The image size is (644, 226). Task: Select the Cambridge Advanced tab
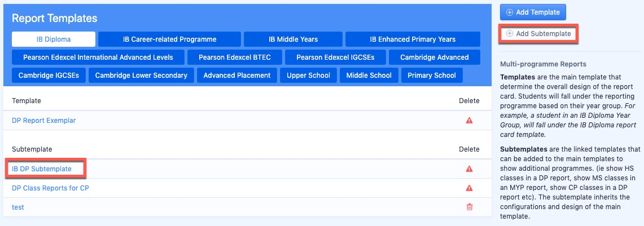[435, 57]
